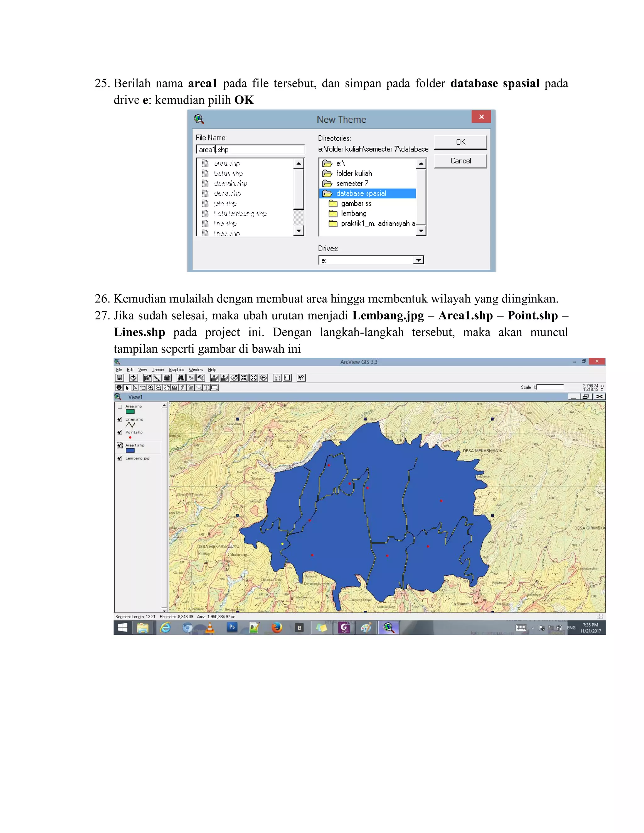Enable the Area.shp theme checkbox
The height and width of the screenshot is (833, 644).
(x=120, y=406)
